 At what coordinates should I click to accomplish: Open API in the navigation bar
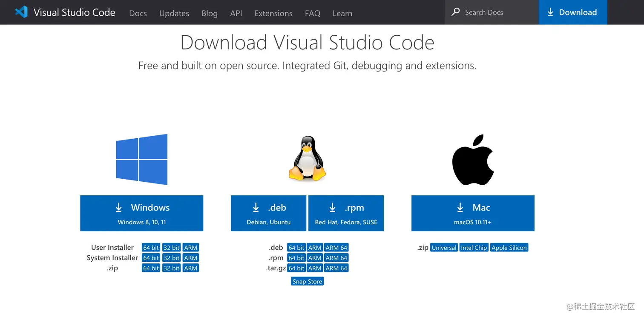coord(236,13)
